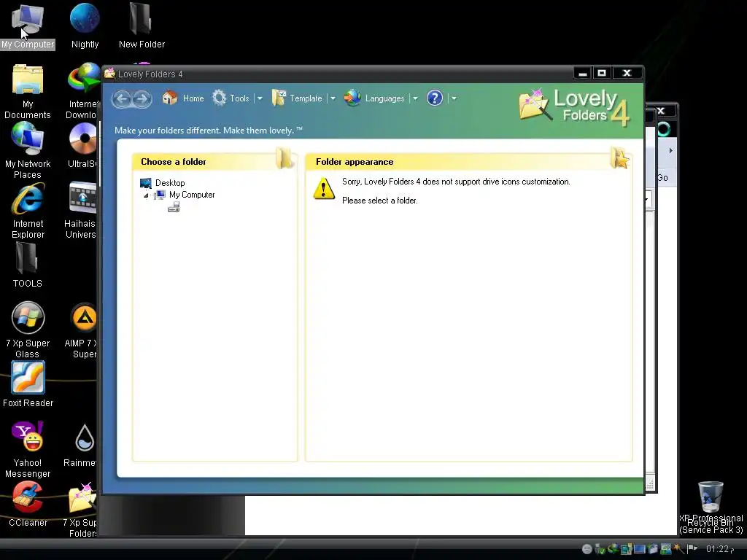
Task: Open the Home page in Lovely Folders
Action: [183, 98]
